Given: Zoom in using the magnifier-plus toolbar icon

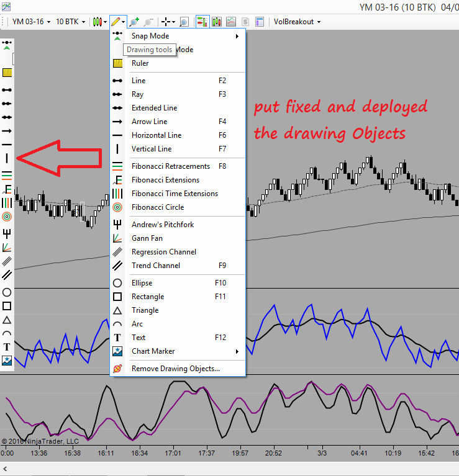Looking at the screenshot, I should pos(134,22).
